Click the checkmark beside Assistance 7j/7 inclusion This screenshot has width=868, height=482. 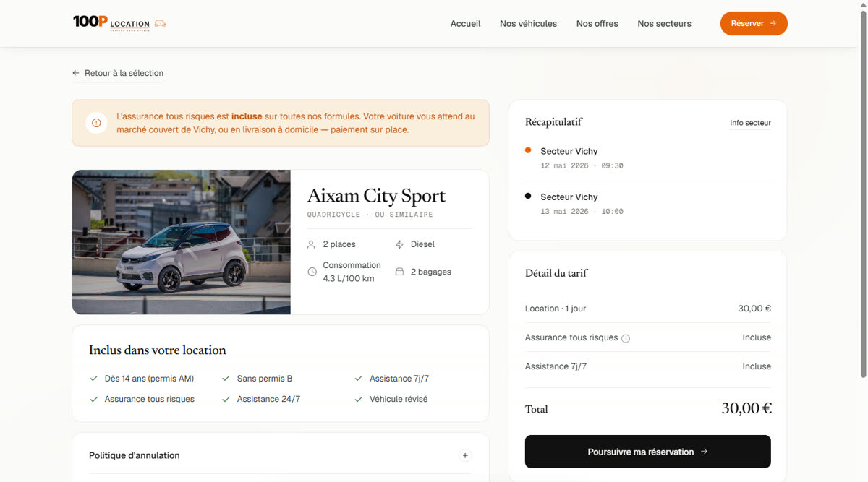point(359,378)
